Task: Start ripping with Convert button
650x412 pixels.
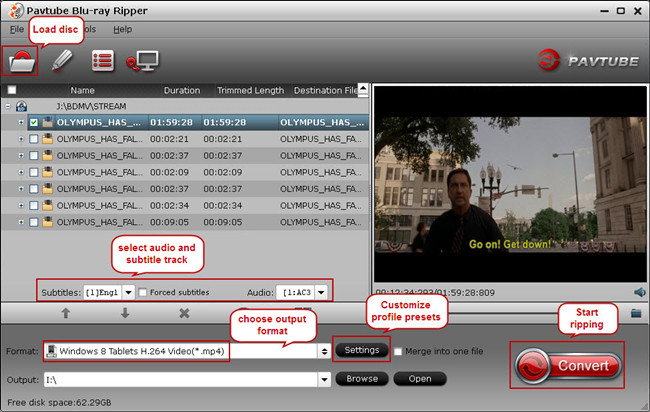Action: (568, 366)
